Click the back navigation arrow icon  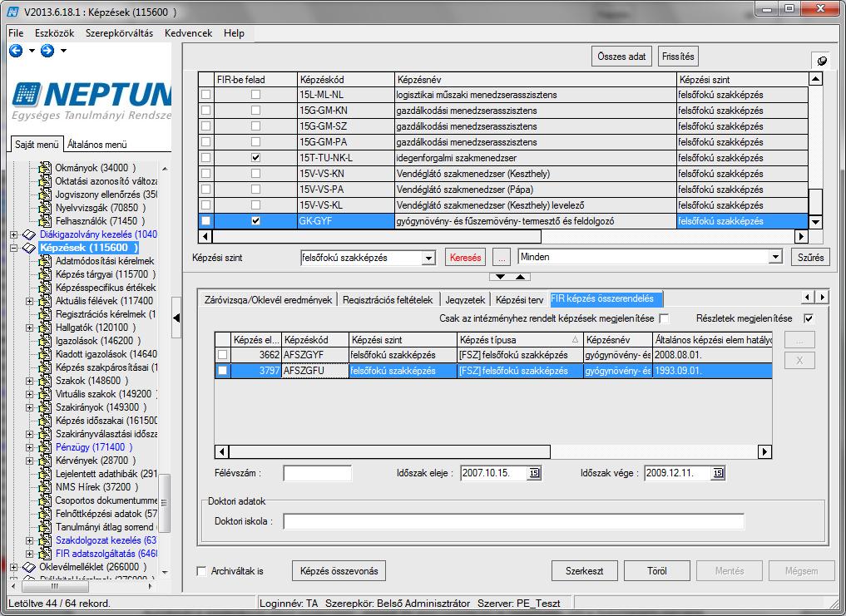(x=16, y=51)
